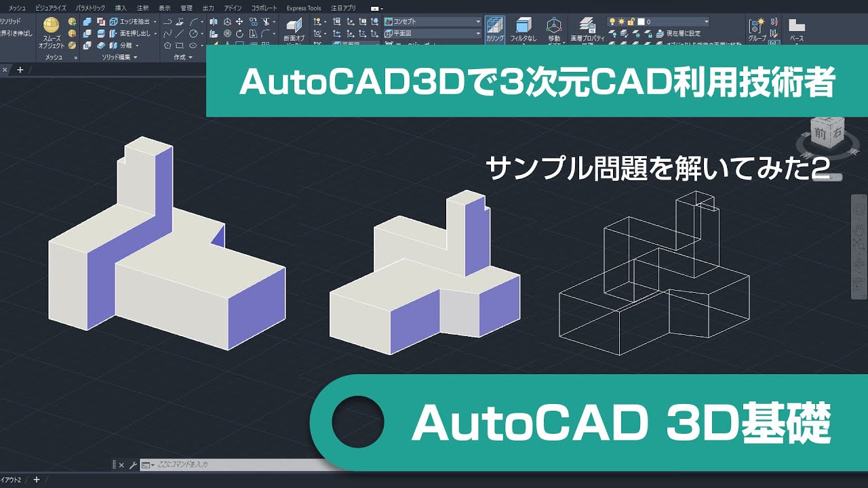
Task: Open the コンセプト visual style dropdown
Action: (x=433, y=22)
